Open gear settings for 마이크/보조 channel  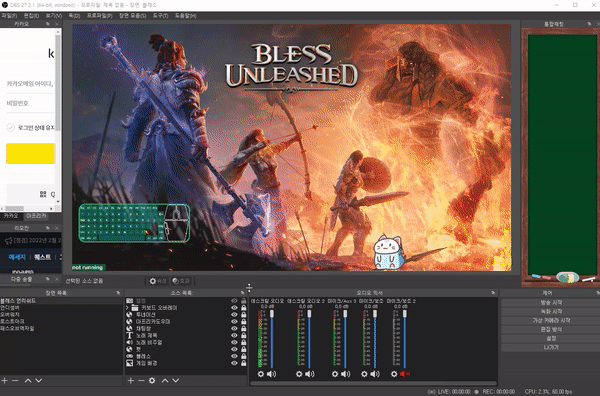pos(364,374)
